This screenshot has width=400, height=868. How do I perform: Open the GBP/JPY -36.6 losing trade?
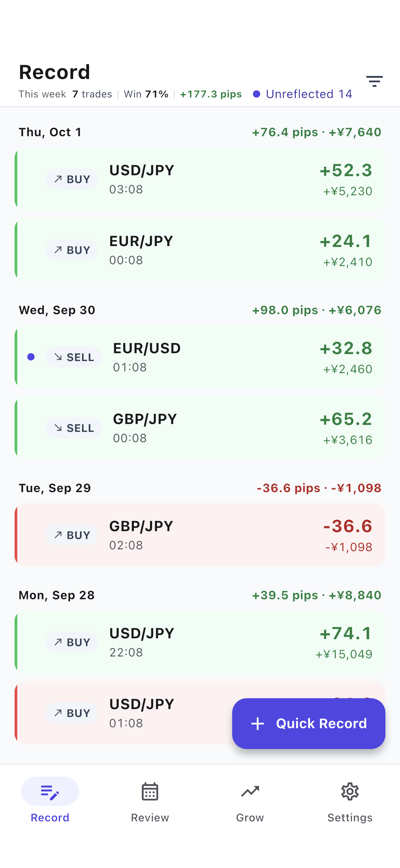point(200,535)
